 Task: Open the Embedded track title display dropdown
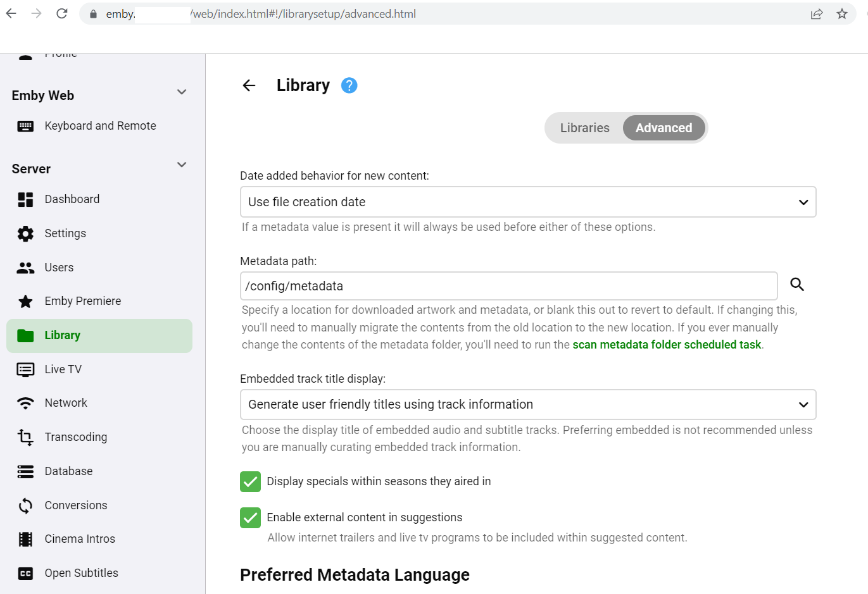coord(528,404)
